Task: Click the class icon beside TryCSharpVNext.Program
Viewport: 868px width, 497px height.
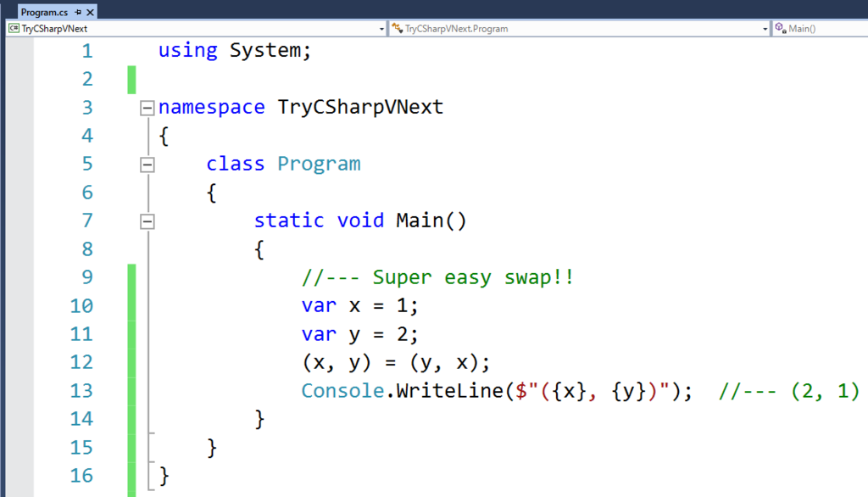Action: pos(397,29)
